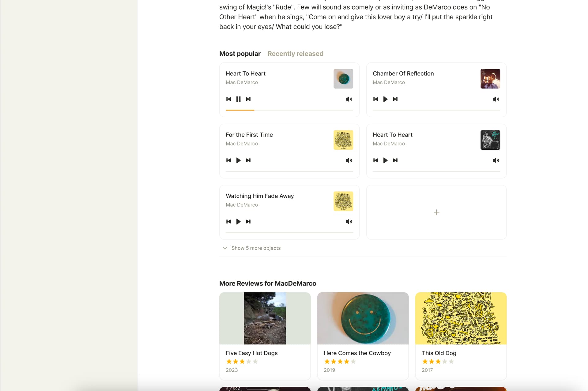Screen dimensions: 588x391
Task: Click Here Comes the Cowboy album cover
Action: pos(363,318)
